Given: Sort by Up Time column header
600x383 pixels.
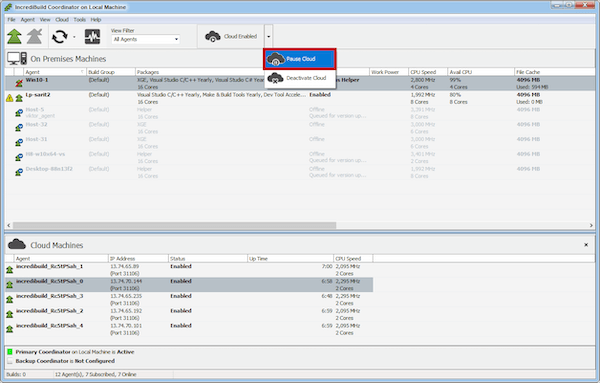Looking at the screenshot, I should [x=290, y=259].
